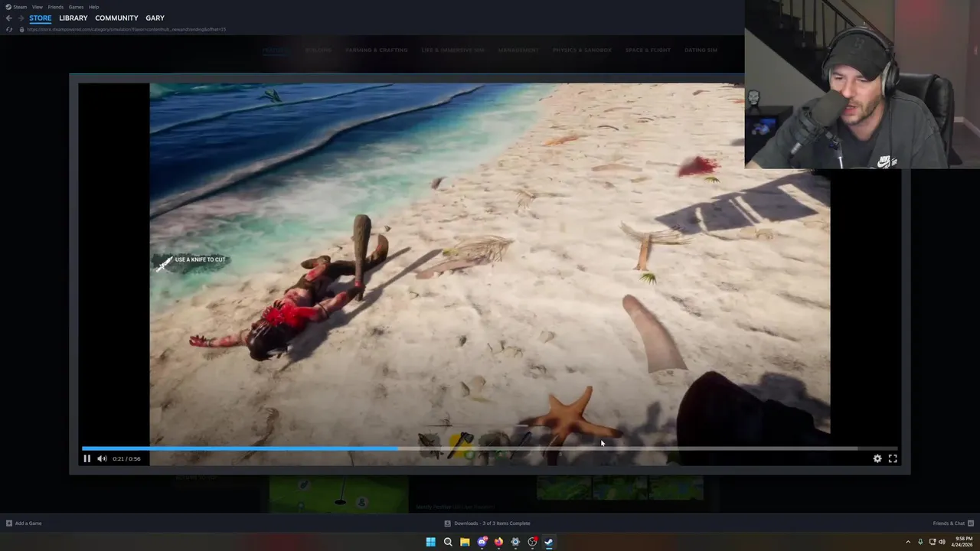Open Firefox from the taskbar
Image resolution: width=980 pixels, height=551 pixels.
click(x=498, y=542)
